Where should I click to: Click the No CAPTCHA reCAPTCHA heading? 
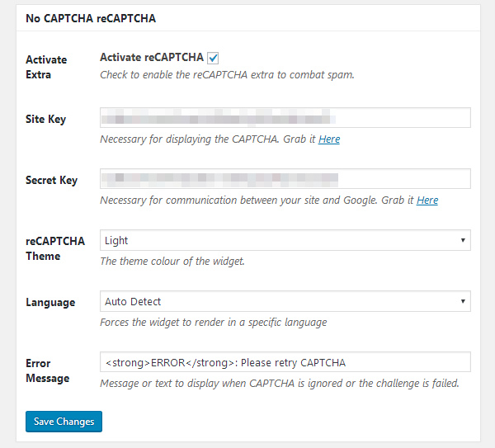[91, 18]
